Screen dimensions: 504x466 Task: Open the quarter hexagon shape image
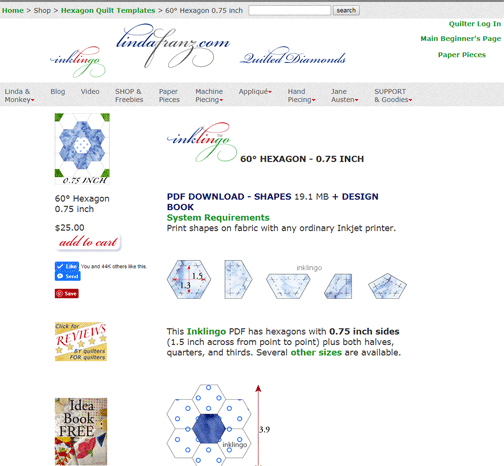[x=338, y=286]
